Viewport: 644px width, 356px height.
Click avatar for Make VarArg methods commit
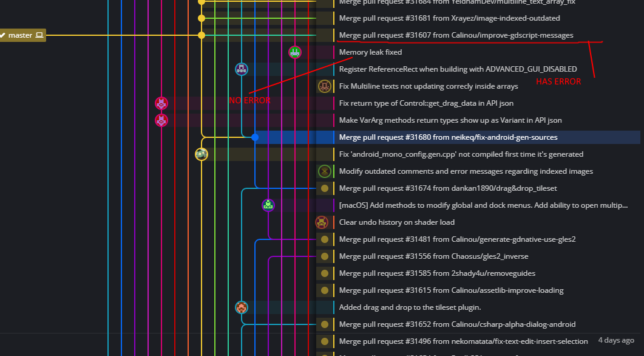pyautogui.click(x=161, y=120)
